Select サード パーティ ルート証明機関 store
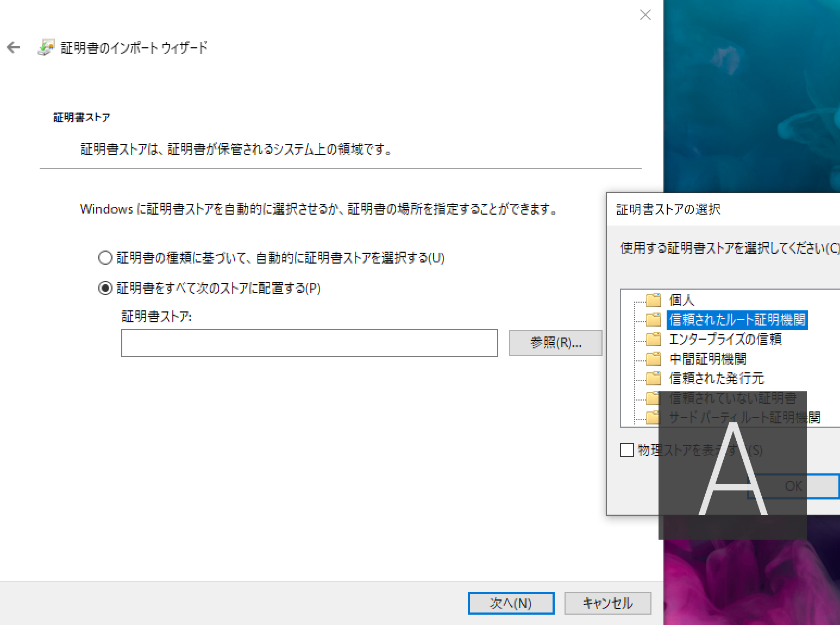 (x=744, y=417)
